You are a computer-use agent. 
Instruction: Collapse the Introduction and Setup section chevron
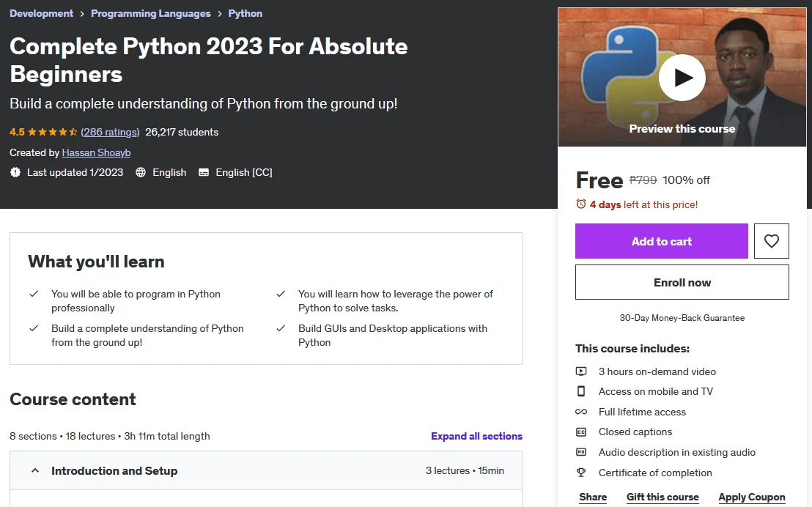[35, 470]
